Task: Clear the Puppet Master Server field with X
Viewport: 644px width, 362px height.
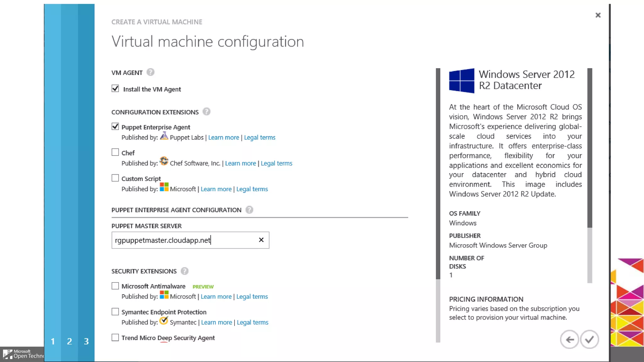Action: point(261,240)
